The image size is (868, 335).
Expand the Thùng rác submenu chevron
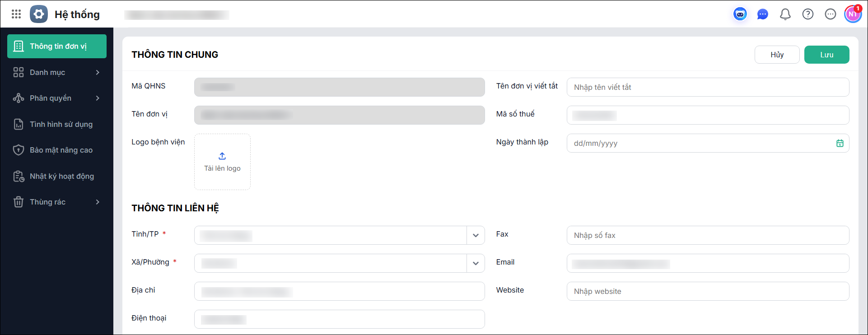coord(98,202)
